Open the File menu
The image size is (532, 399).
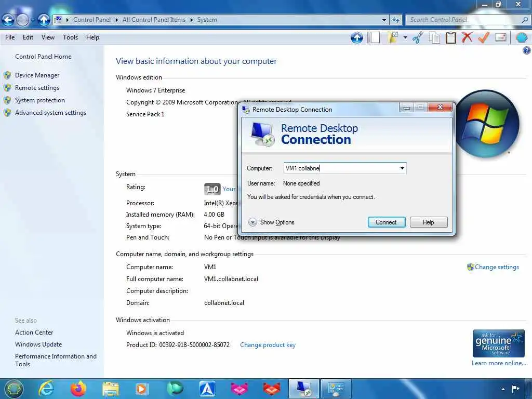10,37
